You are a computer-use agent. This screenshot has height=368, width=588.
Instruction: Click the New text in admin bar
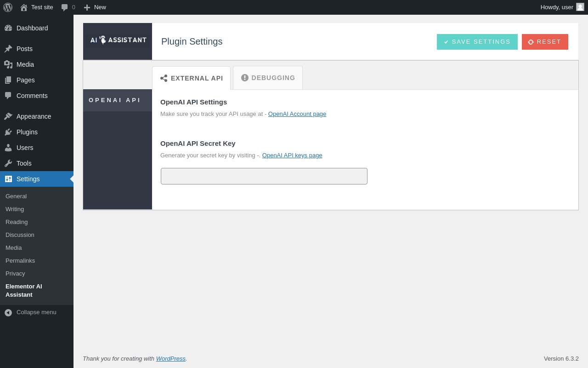[100, 7]
